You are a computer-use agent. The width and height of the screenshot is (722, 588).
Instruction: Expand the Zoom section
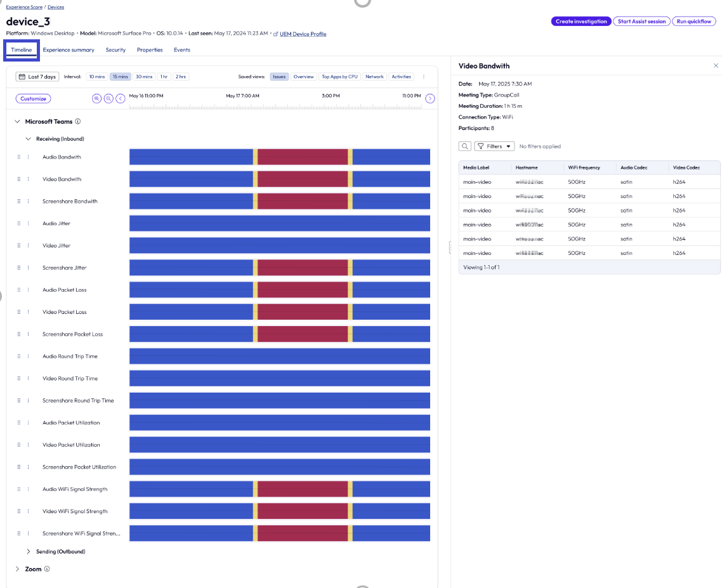(x=18, y=569)
